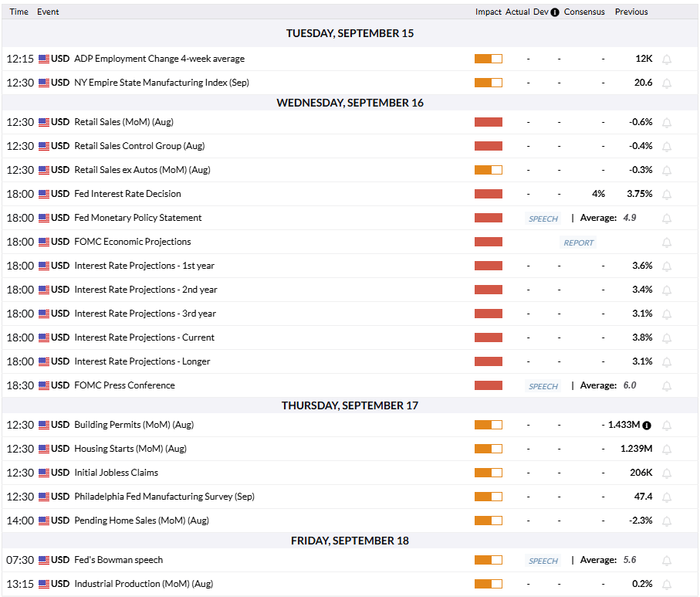700x597 pixels.
Task: Expand the Philadelphia Fed Manufacturing Survey event
Action: 350,497
